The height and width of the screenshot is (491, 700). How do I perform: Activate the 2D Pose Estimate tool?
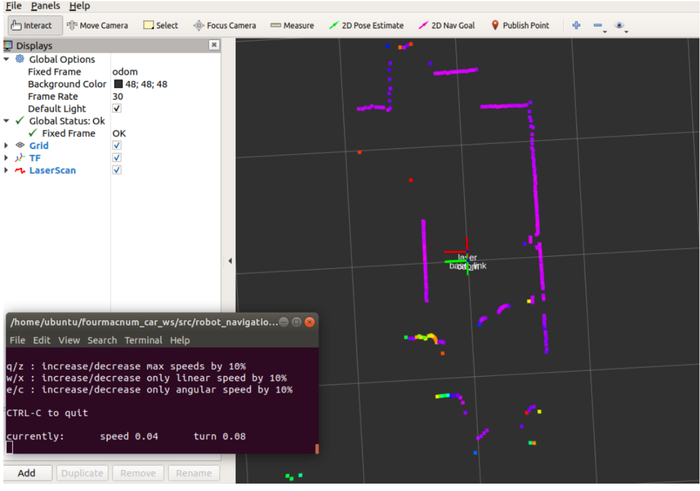pos(366,25)
